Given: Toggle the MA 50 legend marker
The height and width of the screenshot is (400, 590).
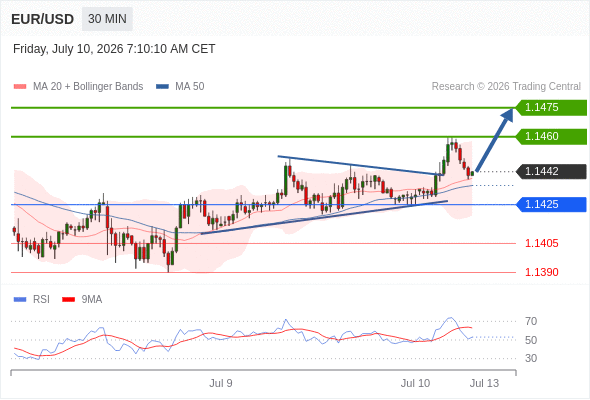Looking at the screenshot, I should click(163, 87).
